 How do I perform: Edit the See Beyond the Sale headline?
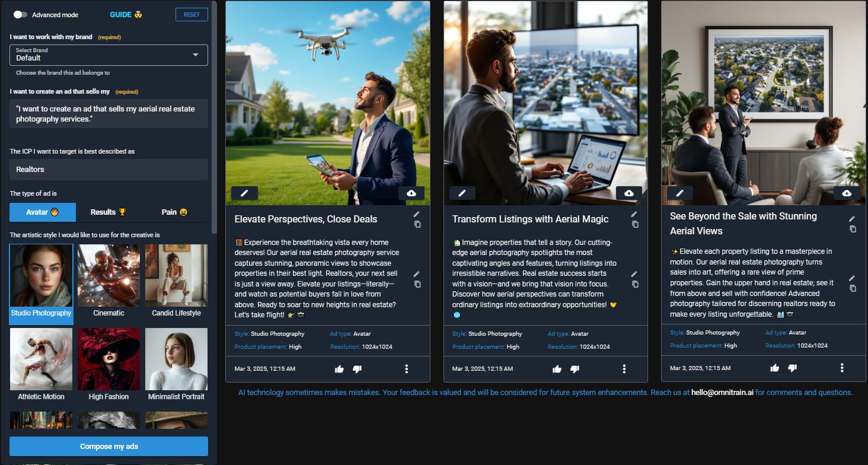[852, 219]
